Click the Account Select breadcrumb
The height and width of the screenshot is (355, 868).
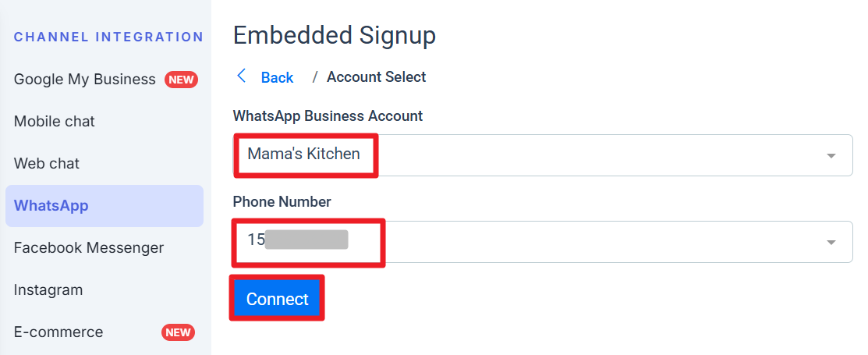coord(376,77)
